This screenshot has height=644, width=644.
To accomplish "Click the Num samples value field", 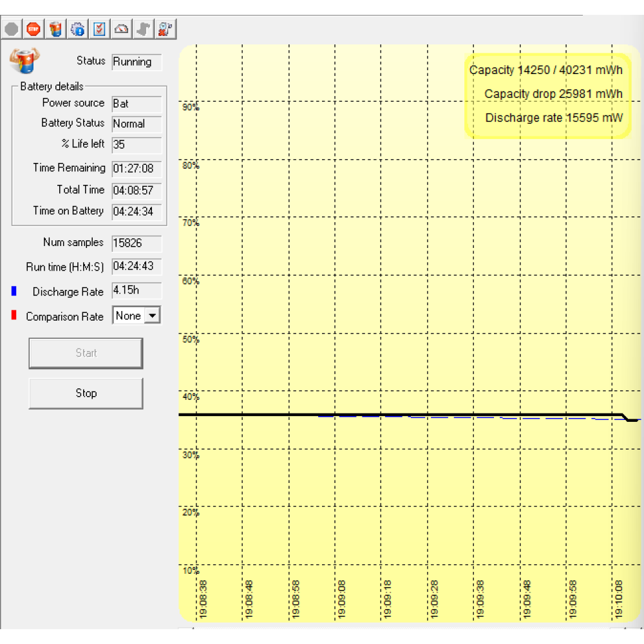I will [137, 243].
